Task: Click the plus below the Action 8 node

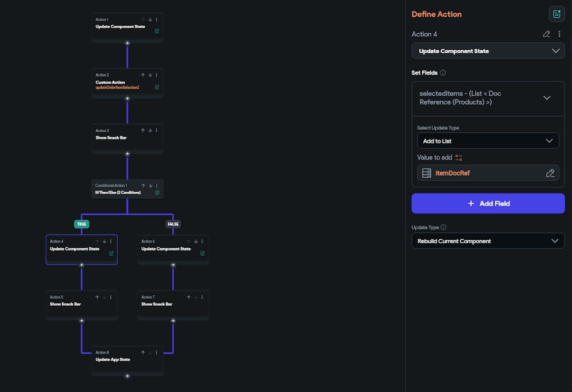Action: 127,376
